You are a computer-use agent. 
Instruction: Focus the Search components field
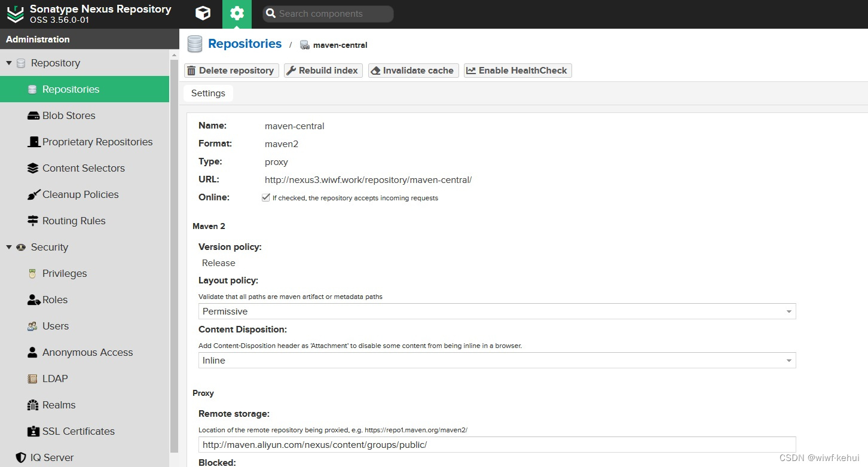(x=328, y=14)
